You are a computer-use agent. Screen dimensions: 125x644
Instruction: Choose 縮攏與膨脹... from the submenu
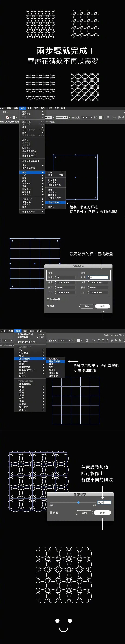pos(55,361)
